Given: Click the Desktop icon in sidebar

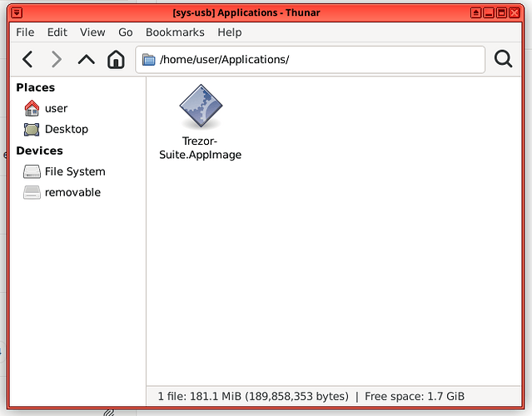Looking at the screenshot, I should coord(32,129).
